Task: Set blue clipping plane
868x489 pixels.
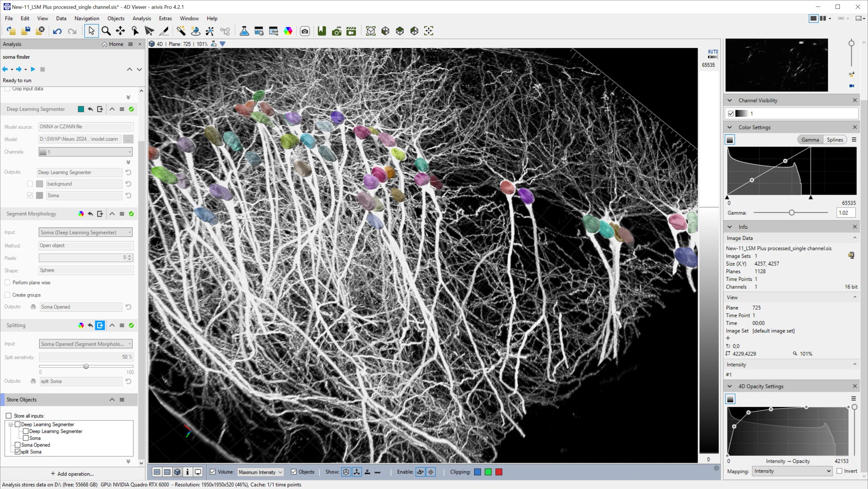Action: (478, 472)
